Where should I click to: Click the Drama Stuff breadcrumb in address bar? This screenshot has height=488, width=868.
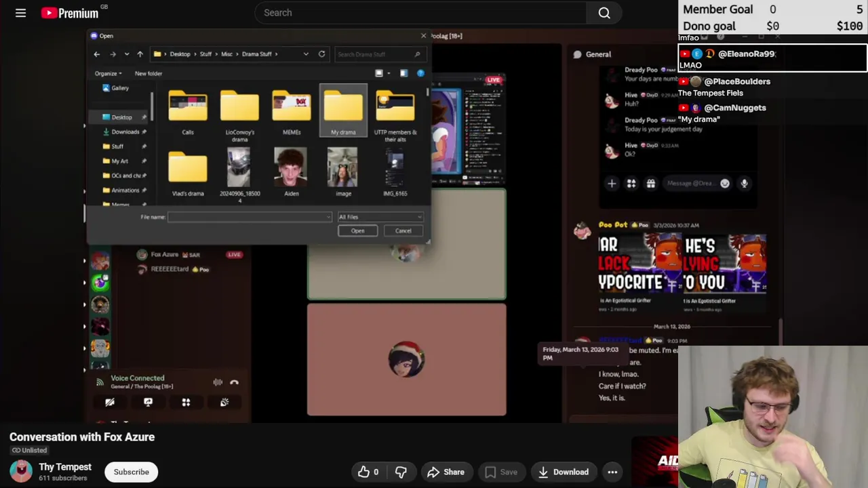(257, 54)
